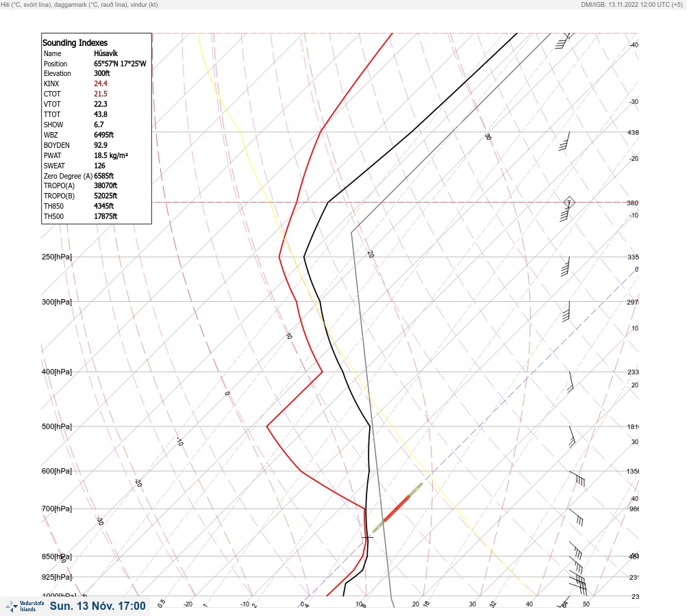Image resolution: width=687 pixels, height=616 pixels.
Task: Click the SWEAT value 126
Action: (x=99, y=166)
